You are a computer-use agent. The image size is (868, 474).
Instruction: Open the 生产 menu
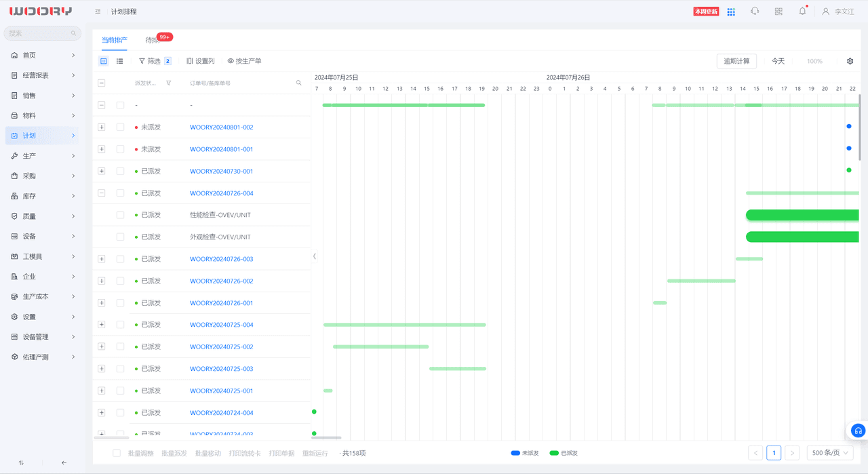click(x=43, y=156)
